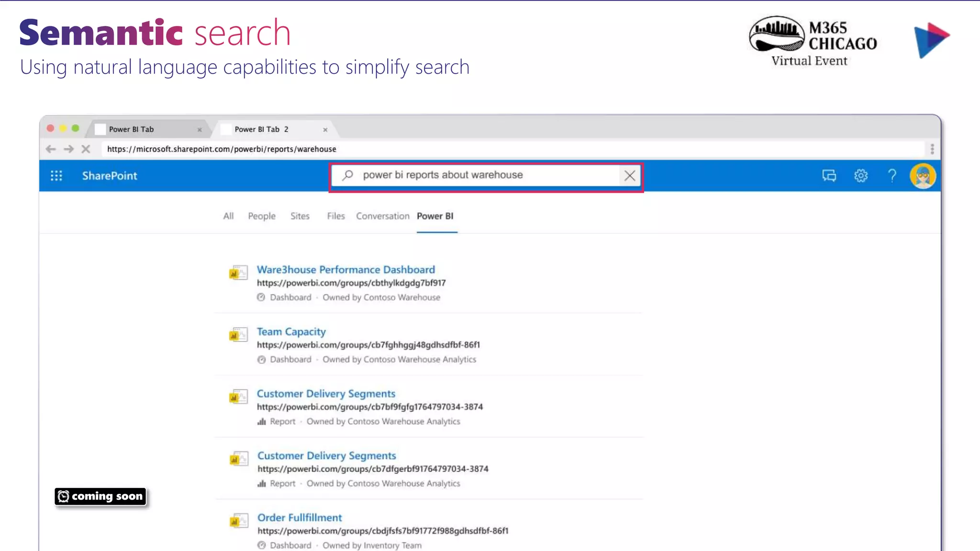Screen dimensions: 980x551
Task: Focus the search box with warehouse query
Action: (486, 176)
